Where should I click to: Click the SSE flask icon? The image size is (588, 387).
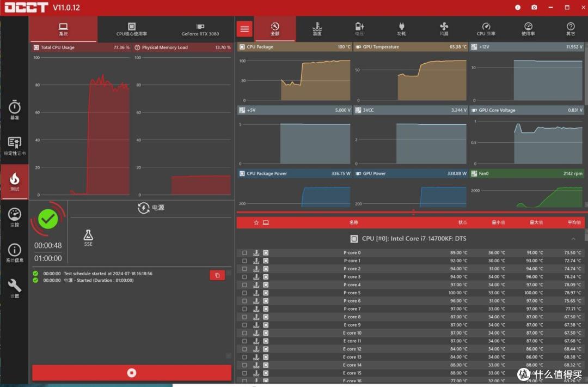(88, 238)
